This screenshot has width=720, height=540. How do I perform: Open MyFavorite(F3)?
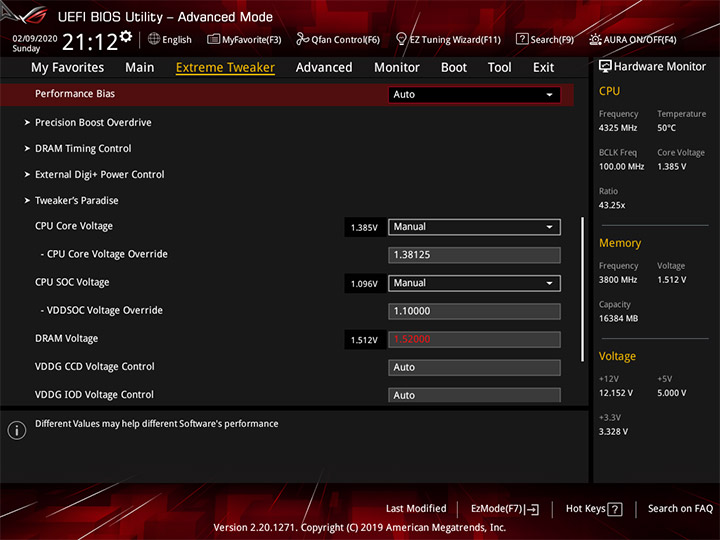[244, 39]
